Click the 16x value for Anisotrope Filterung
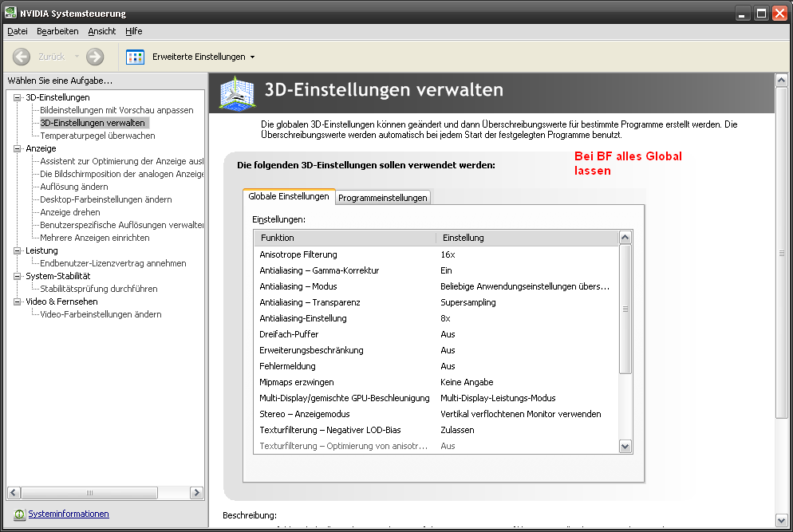The image size is (793, 532). 448,254
